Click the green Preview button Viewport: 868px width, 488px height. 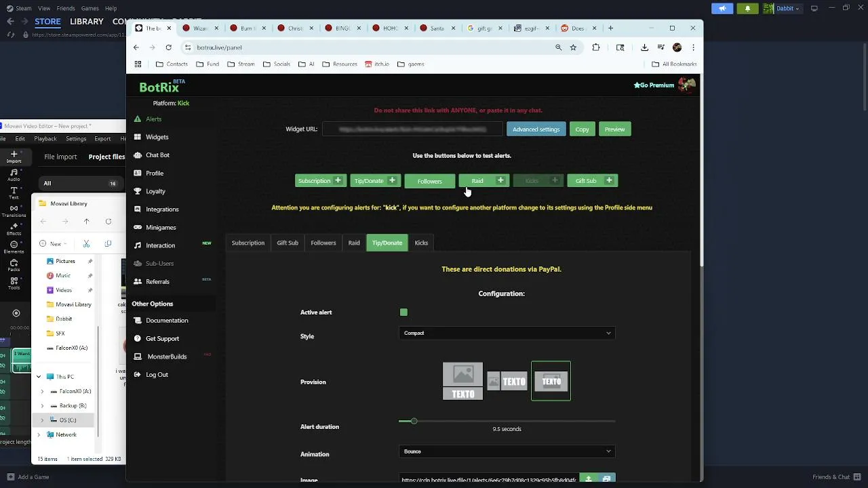coord(614,129)
